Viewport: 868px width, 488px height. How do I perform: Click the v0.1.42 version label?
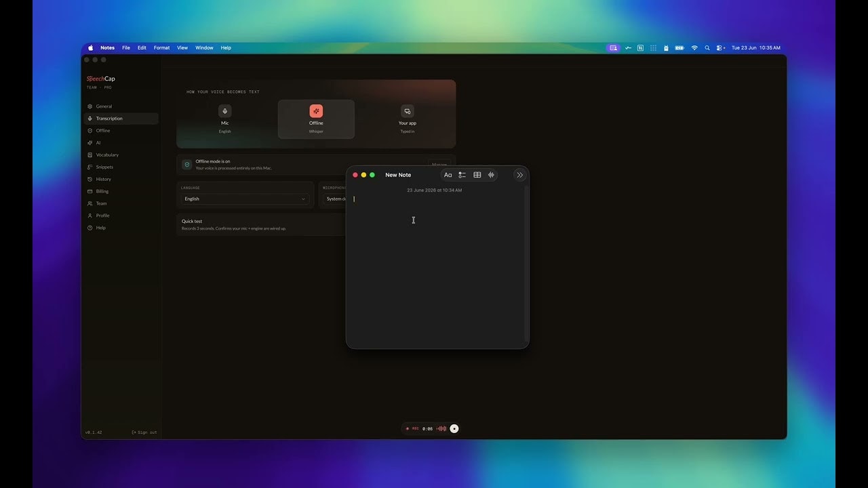[x=94, y=432]
